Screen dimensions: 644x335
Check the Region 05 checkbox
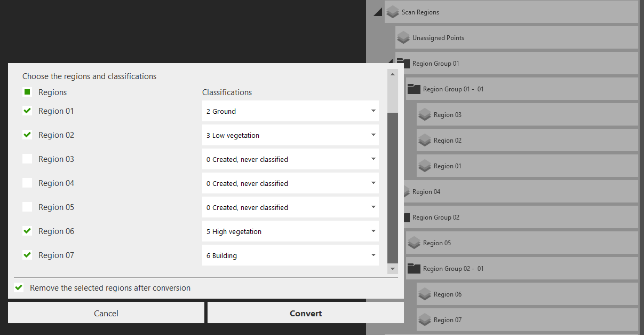click(x=27, y=207)
